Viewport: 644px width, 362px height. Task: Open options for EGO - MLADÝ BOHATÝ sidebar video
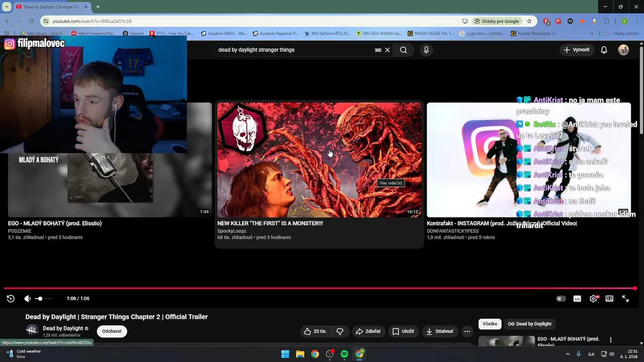[x=611, y=340]
